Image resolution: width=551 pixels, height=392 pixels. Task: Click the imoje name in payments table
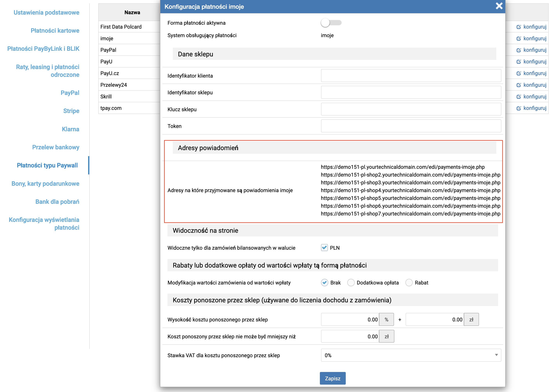click(107, 38)
